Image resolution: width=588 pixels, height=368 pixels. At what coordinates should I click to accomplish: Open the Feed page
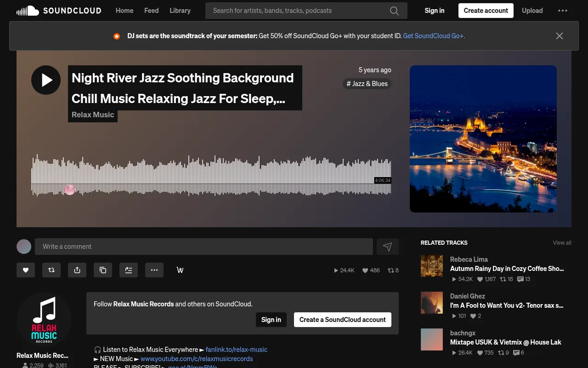tap(152, 11)
